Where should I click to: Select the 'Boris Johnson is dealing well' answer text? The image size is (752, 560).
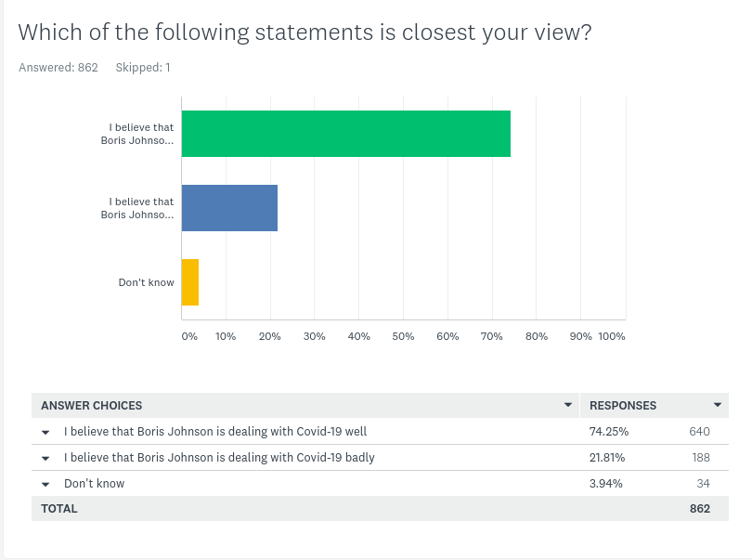click(x=222, y=432)
